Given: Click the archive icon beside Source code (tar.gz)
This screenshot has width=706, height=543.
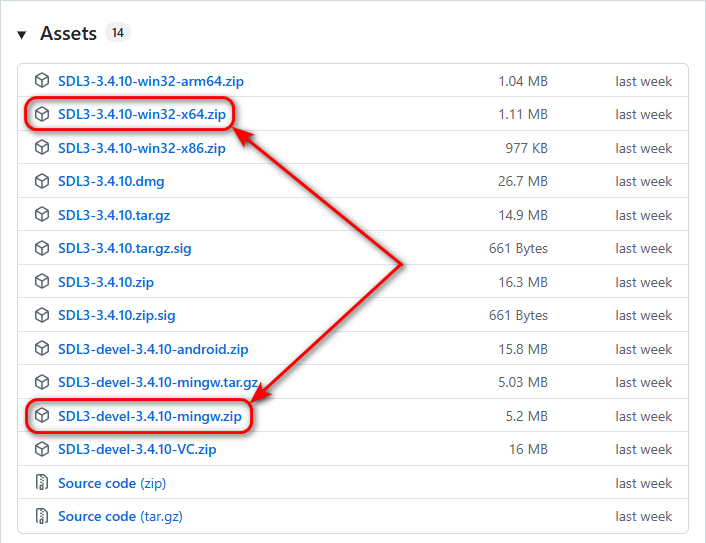Looking at the screenshot, I should [x=42, y=516].
